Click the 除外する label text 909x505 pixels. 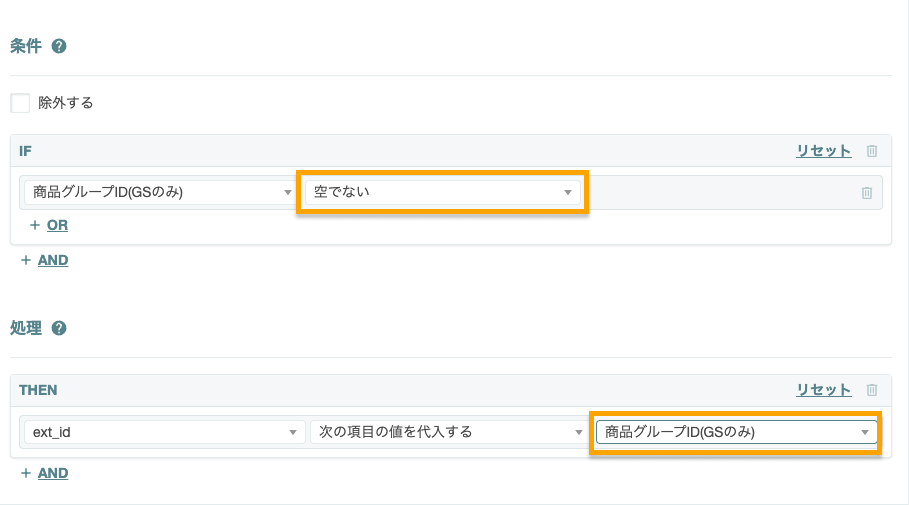pos(66,103)
